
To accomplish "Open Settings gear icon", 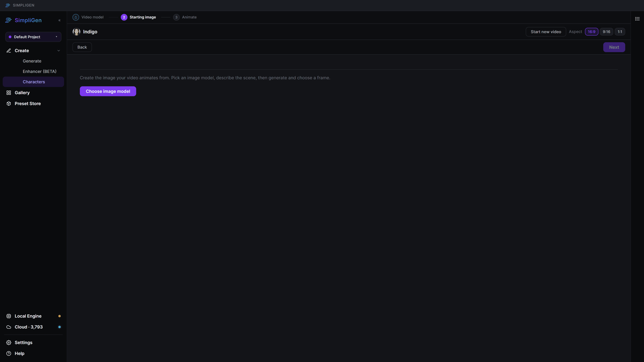I will click(9, 343).
